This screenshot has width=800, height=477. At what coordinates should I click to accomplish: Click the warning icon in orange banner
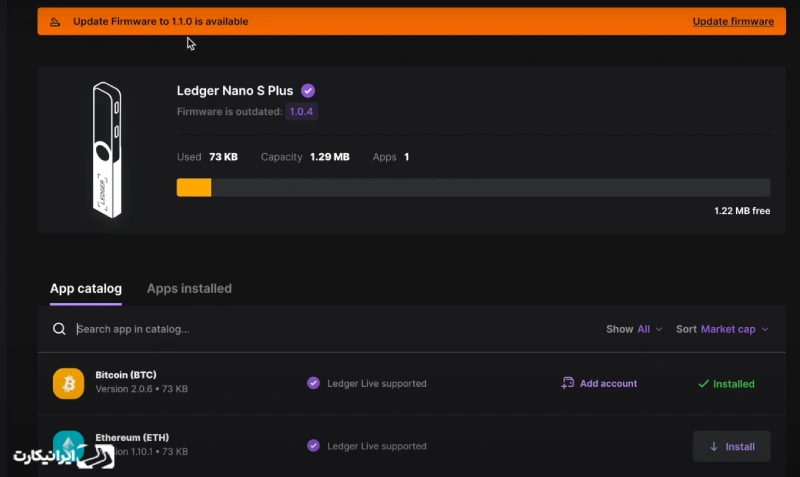click(55, 22)
